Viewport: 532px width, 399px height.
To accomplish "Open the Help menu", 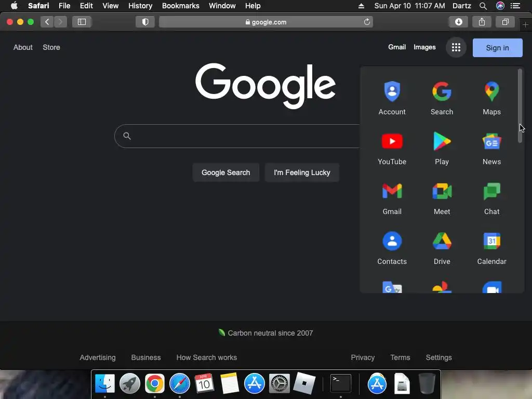I will click(x=253, y=6).
